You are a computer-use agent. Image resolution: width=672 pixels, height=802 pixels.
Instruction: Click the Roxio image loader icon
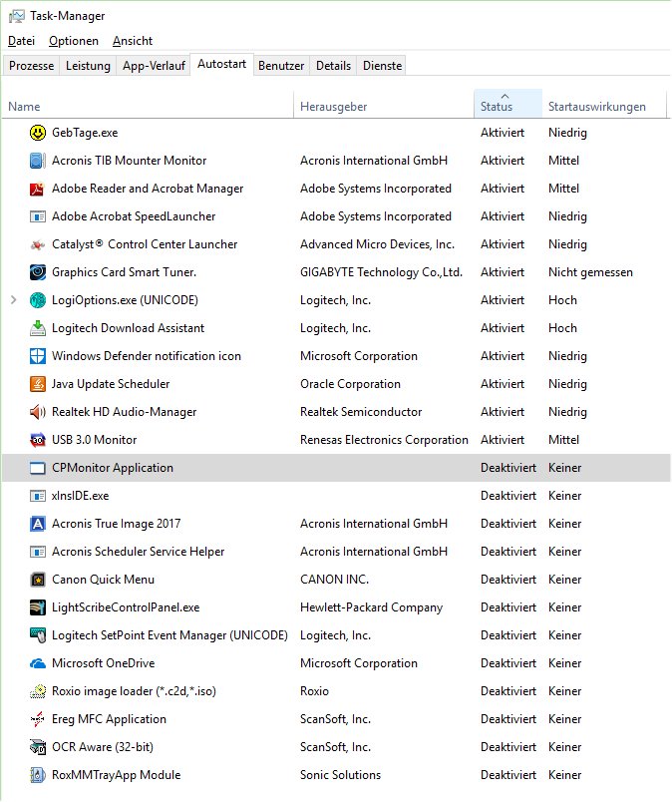pos(37,691)
